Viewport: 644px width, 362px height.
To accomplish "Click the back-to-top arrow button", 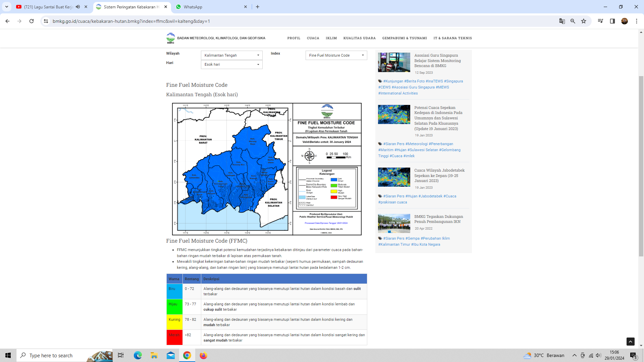I will [631, 341].
